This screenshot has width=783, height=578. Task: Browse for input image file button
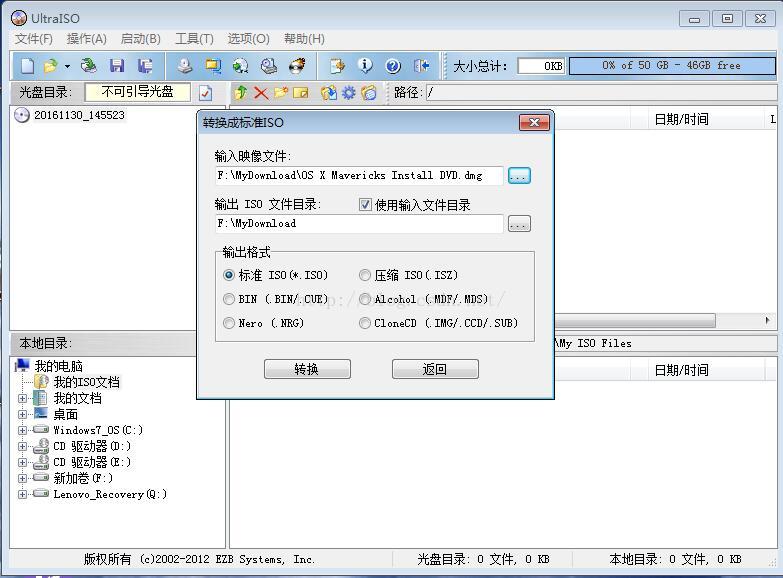click(x=519, y=175)
